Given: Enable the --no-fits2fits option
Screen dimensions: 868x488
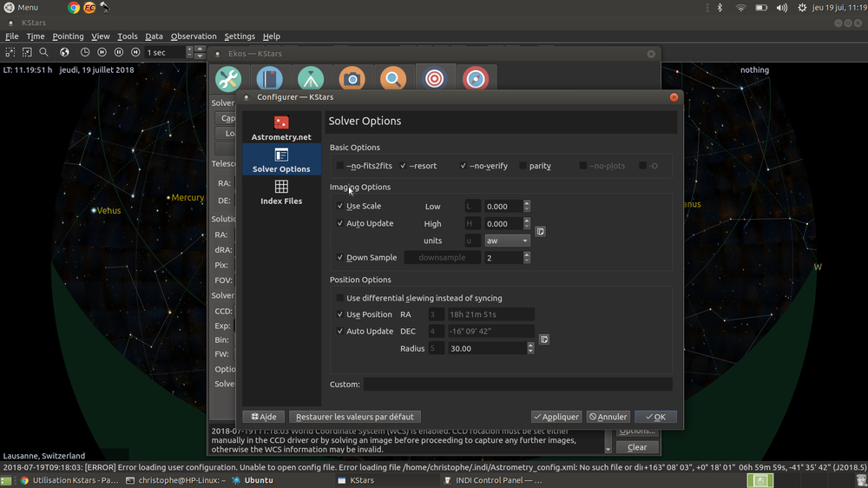Looking at the screenshot, I should tap(340, 166).
